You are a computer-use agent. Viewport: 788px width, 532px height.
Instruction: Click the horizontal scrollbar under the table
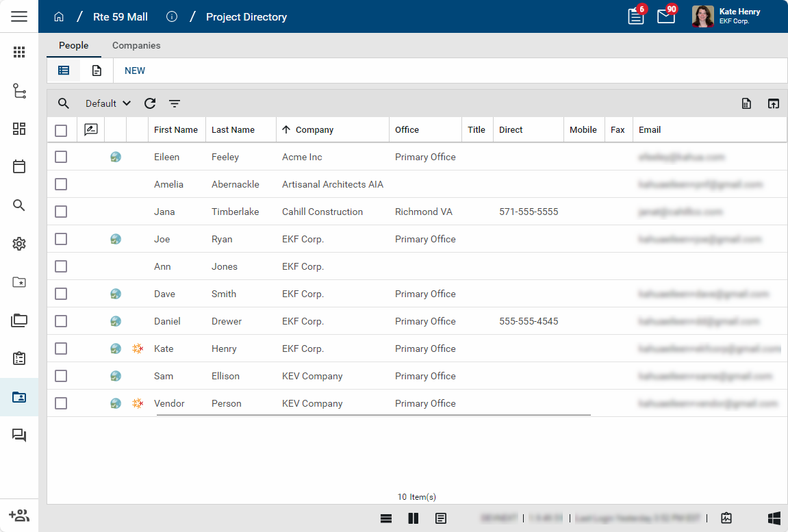[373, 415]
